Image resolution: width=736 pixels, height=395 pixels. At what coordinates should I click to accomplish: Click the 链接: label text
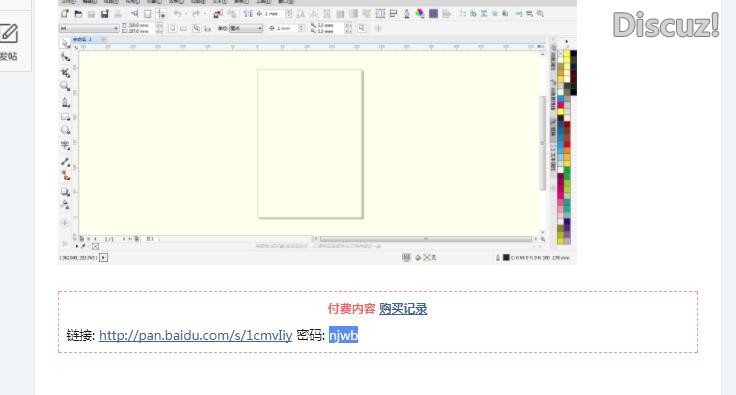coord(81,335)
